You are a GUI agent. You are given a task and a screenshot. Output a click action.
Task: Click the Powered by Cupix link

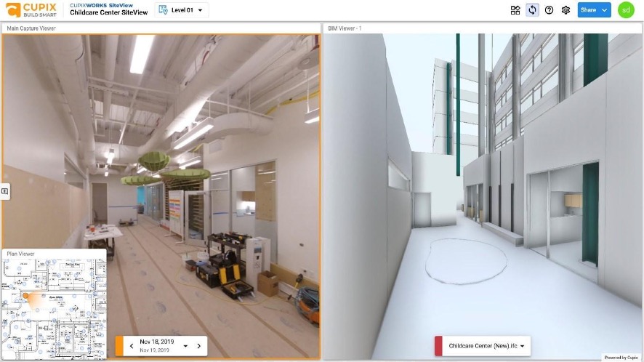coord(621,358)
